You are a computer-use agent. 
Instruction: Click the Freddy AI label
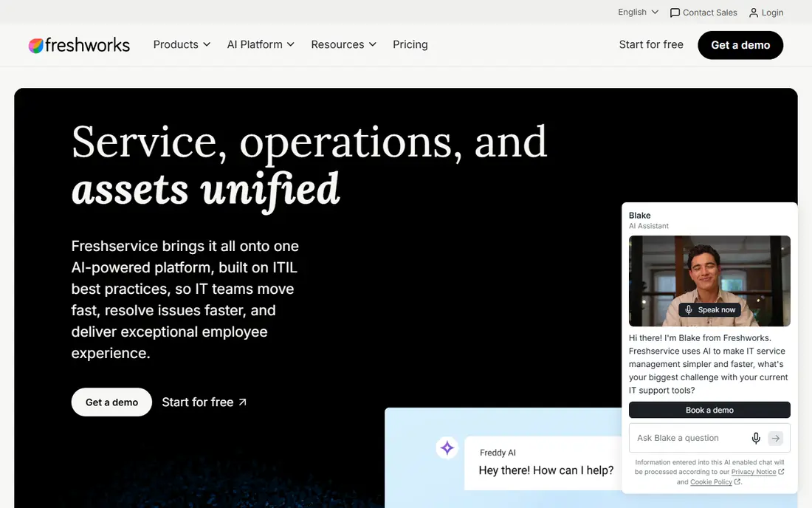[x=498, y=453]
